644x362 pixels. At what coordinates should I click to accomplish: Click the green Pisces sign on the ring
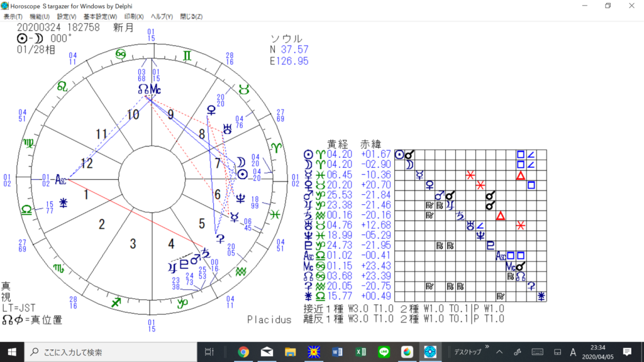(x=275, y=214)
